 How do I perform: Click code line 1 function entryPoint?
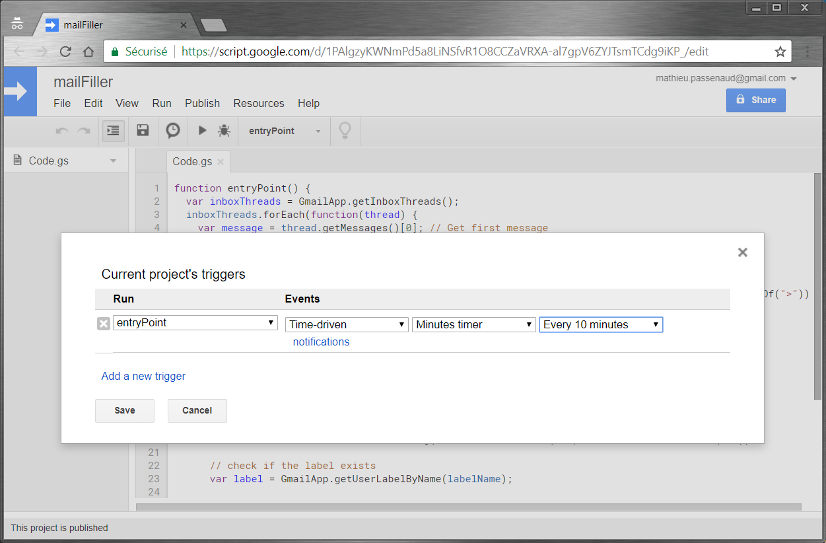[242, 188]
